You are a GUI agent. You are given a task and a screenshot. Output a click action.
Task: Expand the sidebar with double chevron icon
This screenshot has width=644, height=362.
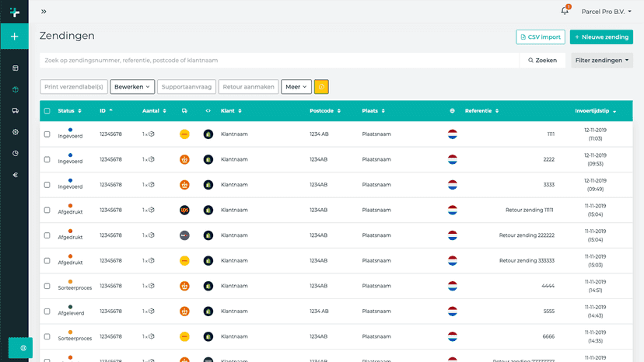(x=44, y=12)
